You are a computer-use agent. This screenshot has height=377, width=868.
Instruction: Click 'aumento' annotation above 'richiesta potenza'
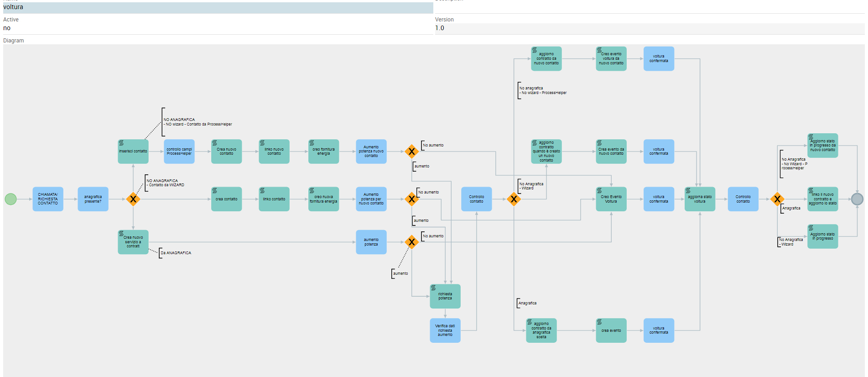(400, 273)
